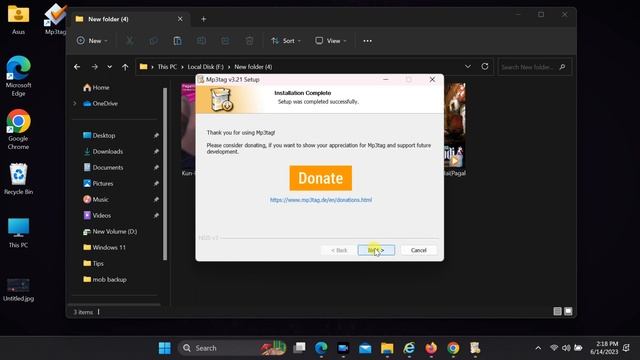Click the Share icon in the Explorer toolbar
This screenshot has height=360, width=640.
click(225, 41)
